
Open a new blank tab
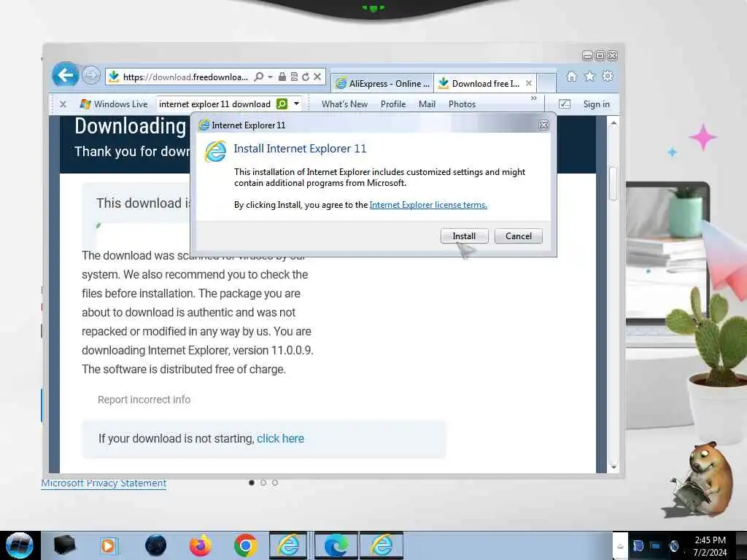[546, 83]
